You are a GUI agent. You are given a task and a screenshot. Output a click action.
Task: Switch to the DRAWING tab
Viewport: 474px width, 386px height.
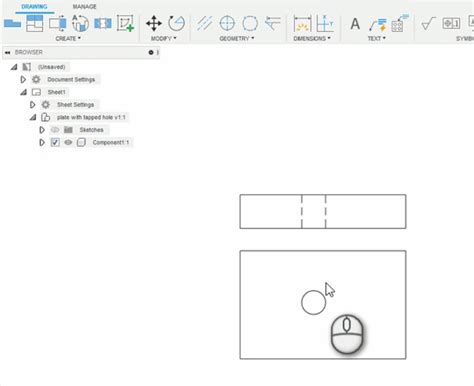pyautogui.click(x=34, y=7)
